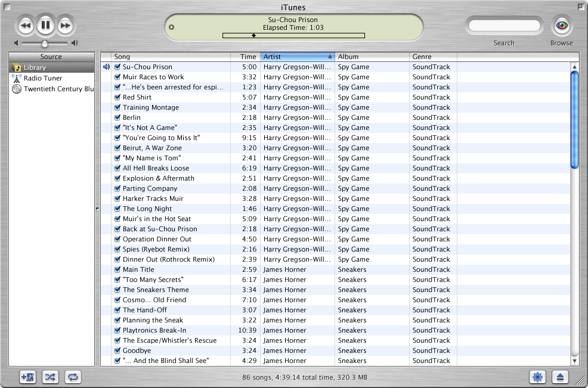Toggle repeat mode
588x388 pixels.
click(73, 377)
